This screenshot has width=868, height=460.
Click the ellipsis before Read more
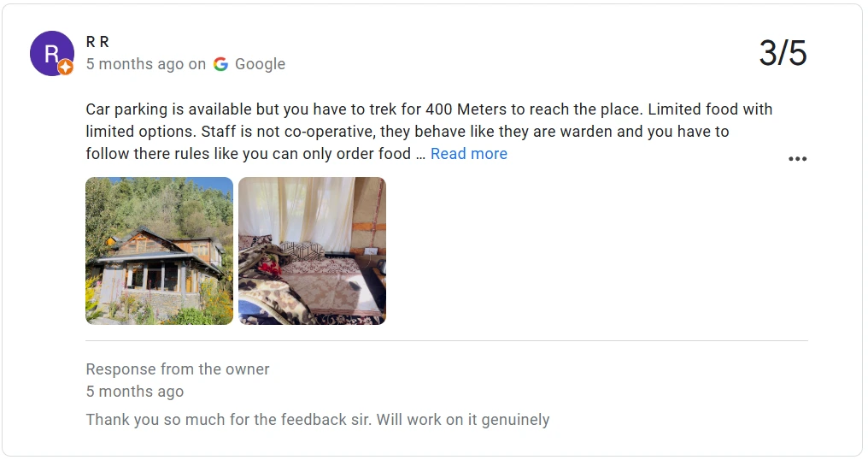[420, 155]
